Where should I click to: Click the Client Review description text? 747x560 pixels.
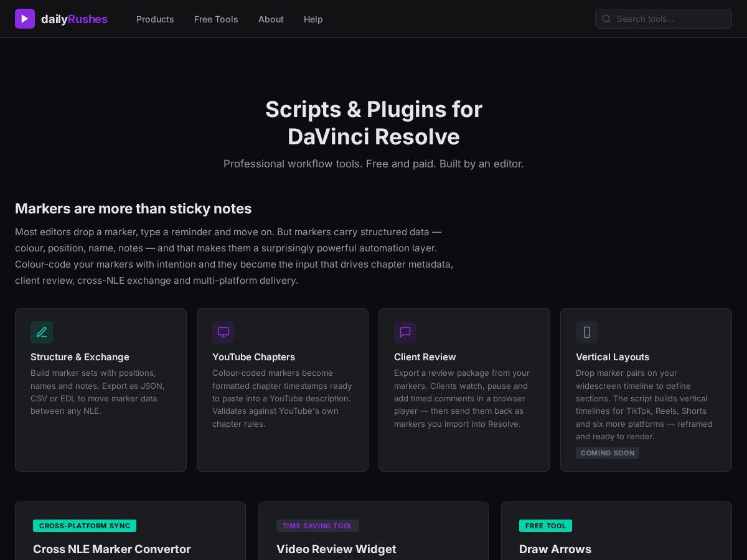coord(462,398)
